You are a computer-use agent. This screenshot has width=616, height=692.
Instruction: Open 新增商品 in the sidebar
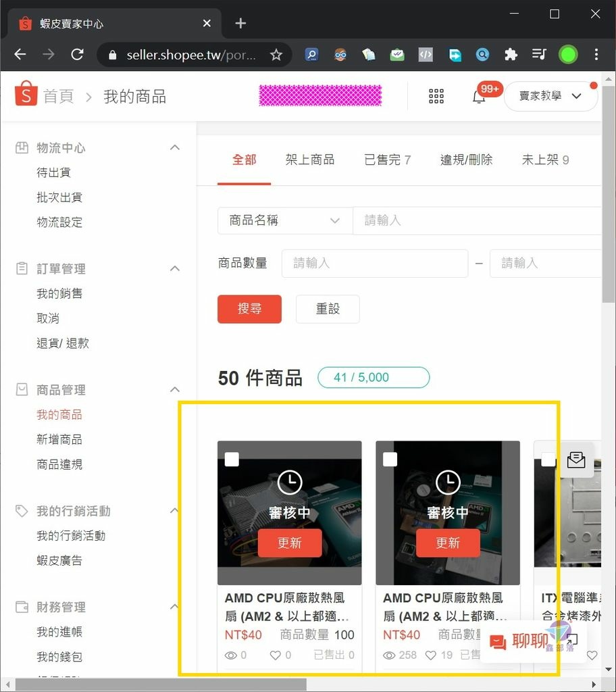point(59,439)
